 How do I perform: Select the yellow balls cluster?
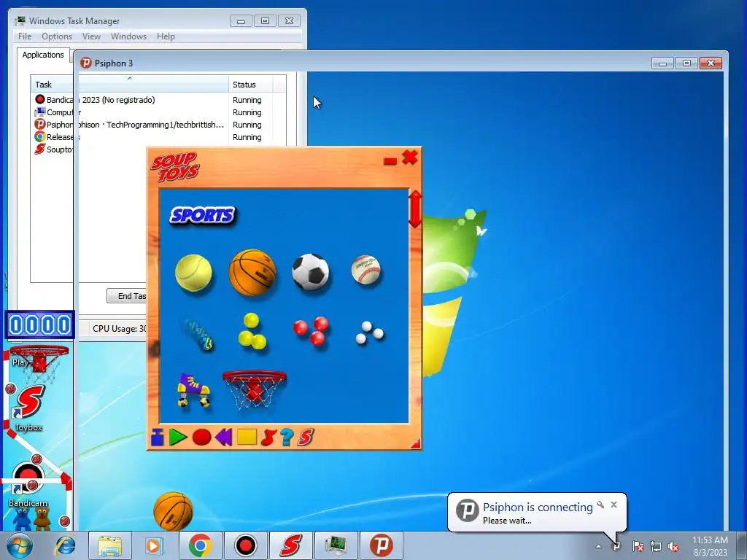point(252,331)
